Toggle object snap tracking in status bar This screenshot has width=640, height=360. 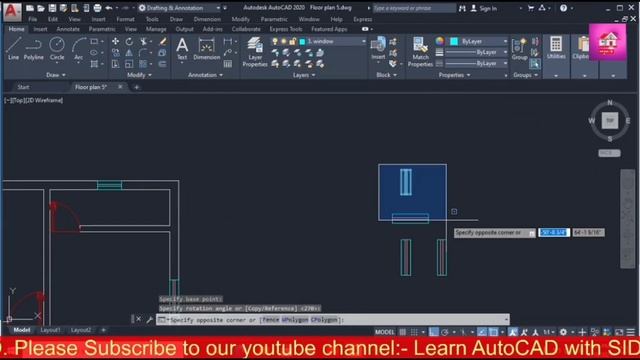pyautogui.click(x=482, y=332)
